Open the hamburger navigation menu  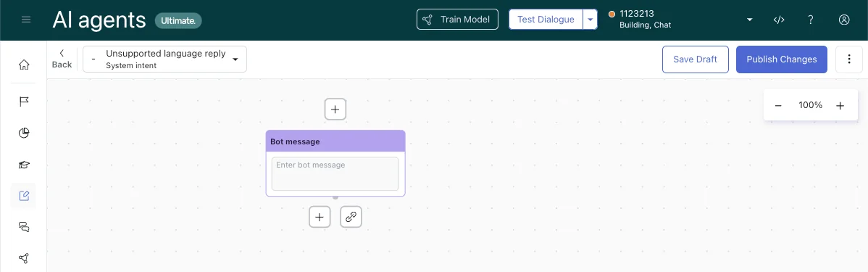point(26,20)
